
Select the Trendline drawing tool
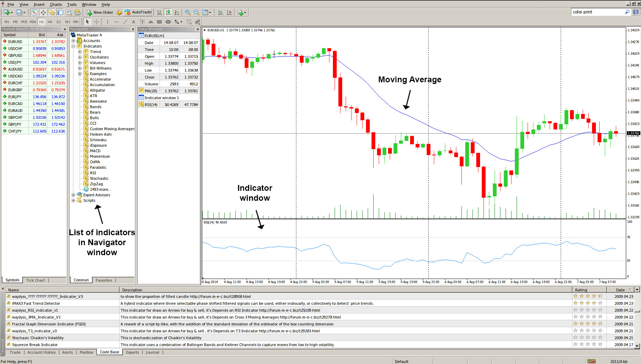click(x=125, y=22)
